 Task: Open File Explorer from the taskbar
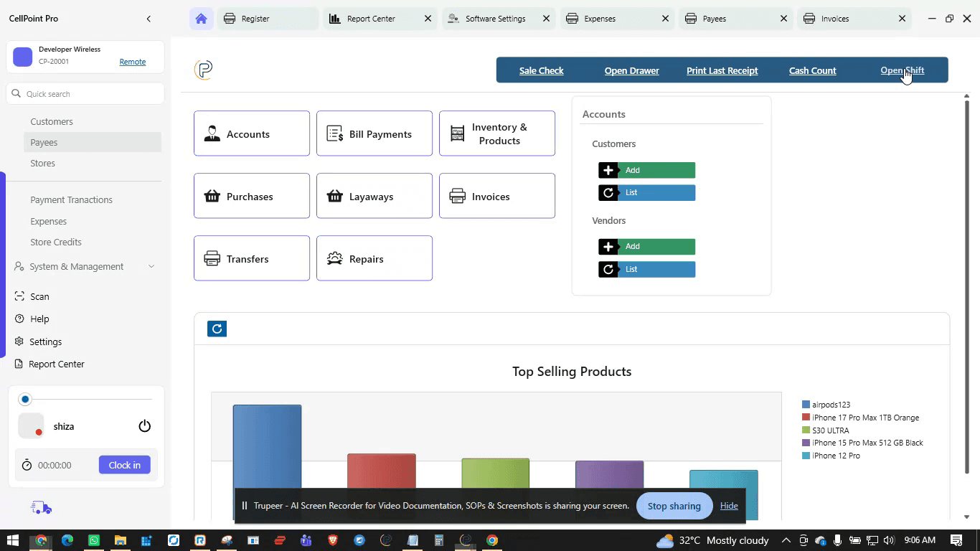pos(121,540)
